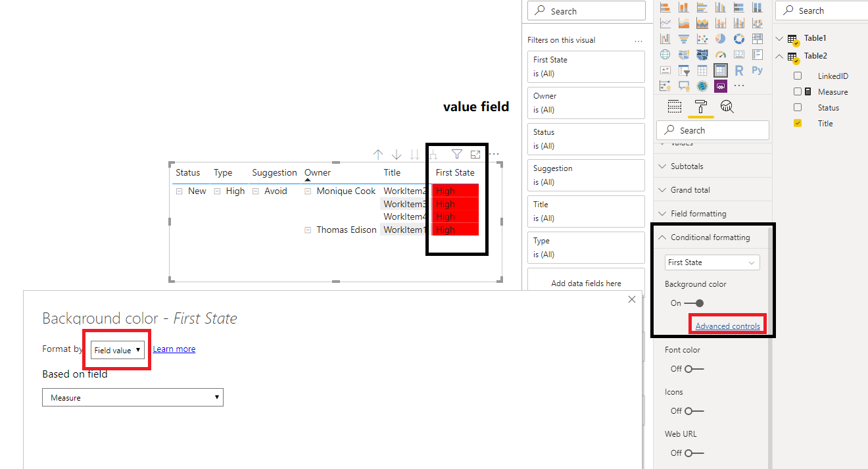Toggle Background color switch off
Viewport: 868px width, 469px height.
coord(694,303)
